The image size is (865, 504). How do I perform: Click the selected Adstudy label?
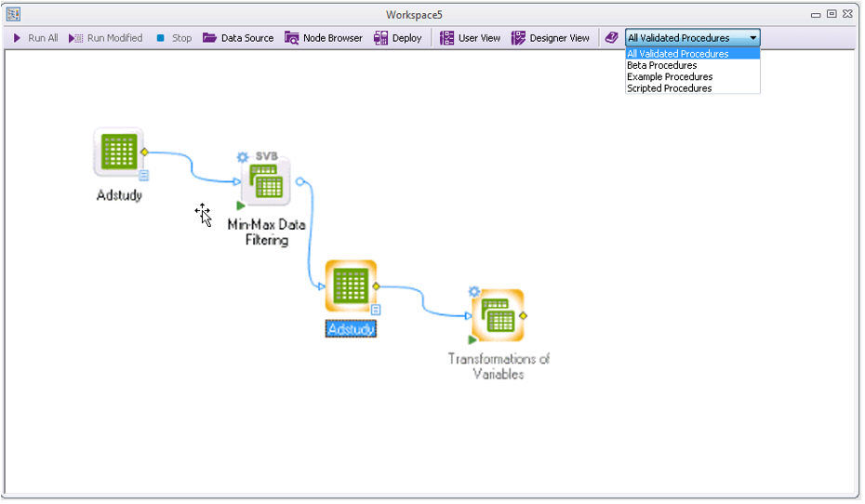click(x=351, y=329)
